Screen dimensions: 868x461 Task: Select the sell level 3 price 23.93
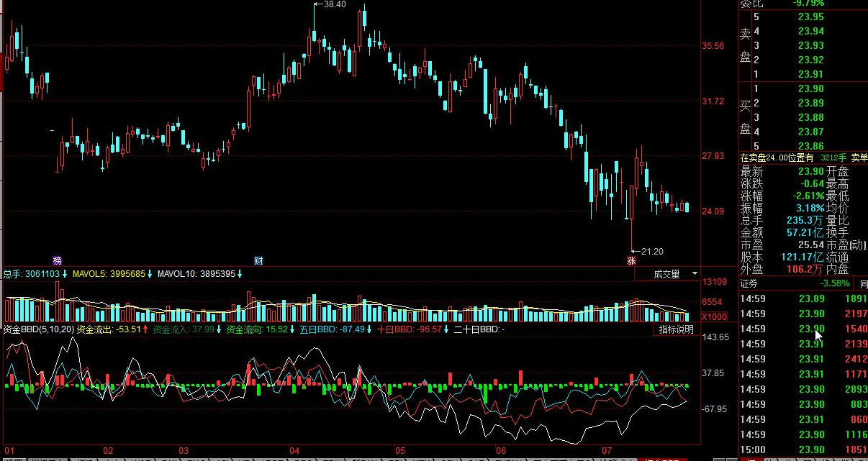(810, 46)
